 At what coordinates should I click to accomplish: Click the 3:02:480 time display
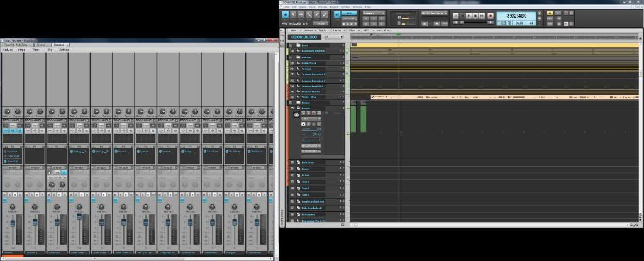[514, 16]
